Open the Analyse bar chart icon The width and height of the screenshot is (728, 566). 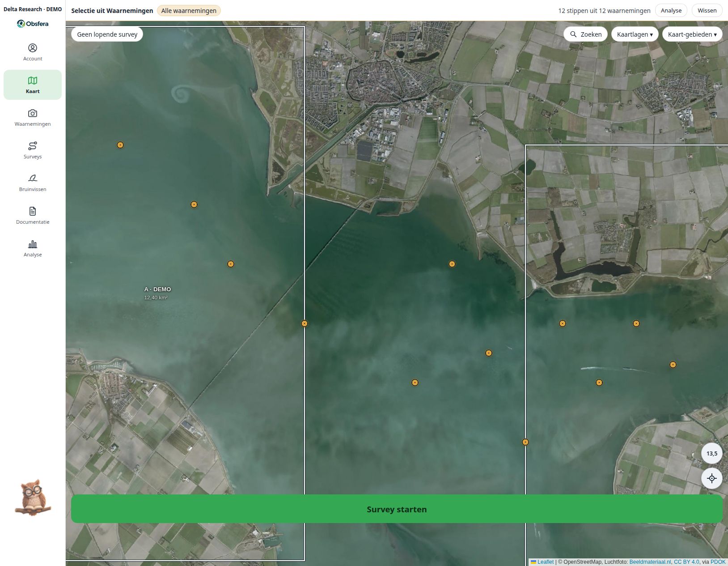click(33, 244)
